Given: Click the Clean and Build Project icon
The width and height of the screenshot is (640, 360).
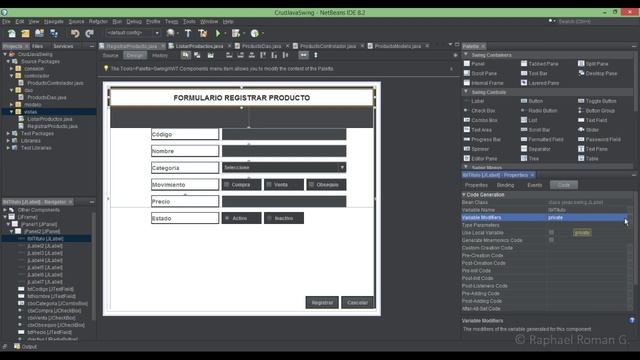Looking at the screenshot, I should 202,33.
